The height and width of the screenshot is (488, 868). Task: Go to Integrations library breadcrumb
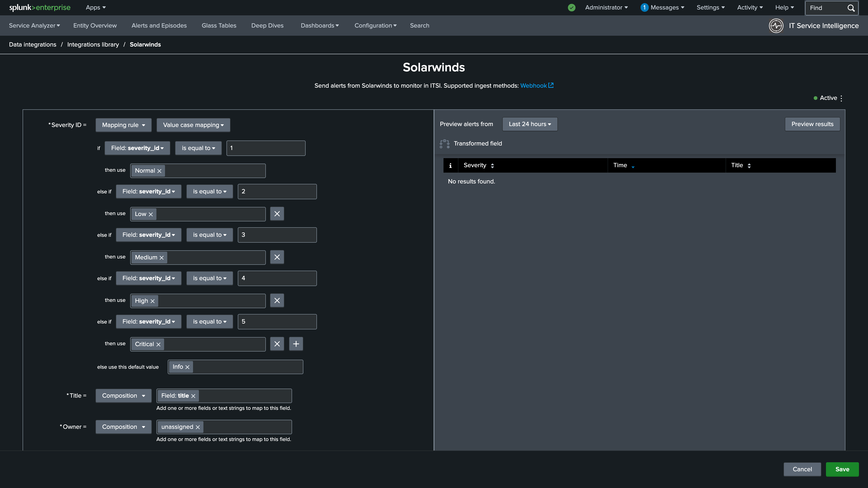tap(93, 45)
